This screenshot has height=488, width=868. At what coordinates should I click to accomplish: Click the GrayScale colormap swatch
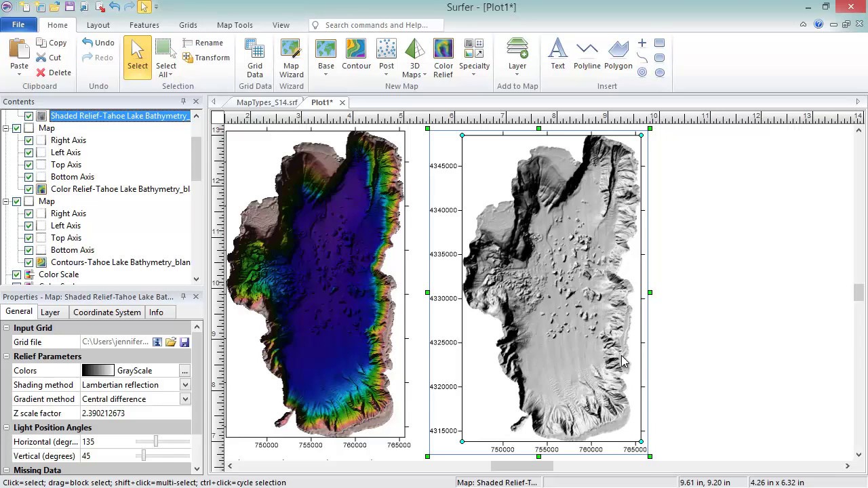pos(98,371)
